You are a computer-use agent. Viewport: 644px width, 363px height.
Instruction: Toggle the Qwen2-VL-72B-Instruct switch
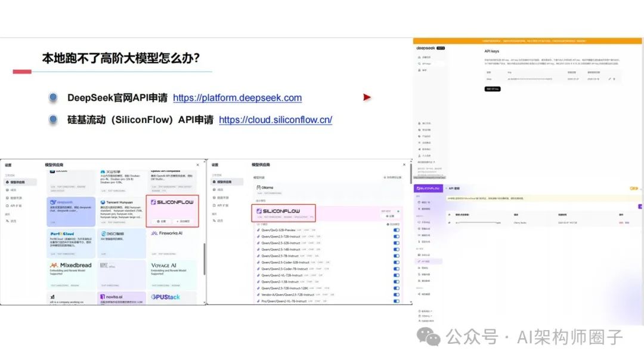pyautogui.click(x=397, y=275)
